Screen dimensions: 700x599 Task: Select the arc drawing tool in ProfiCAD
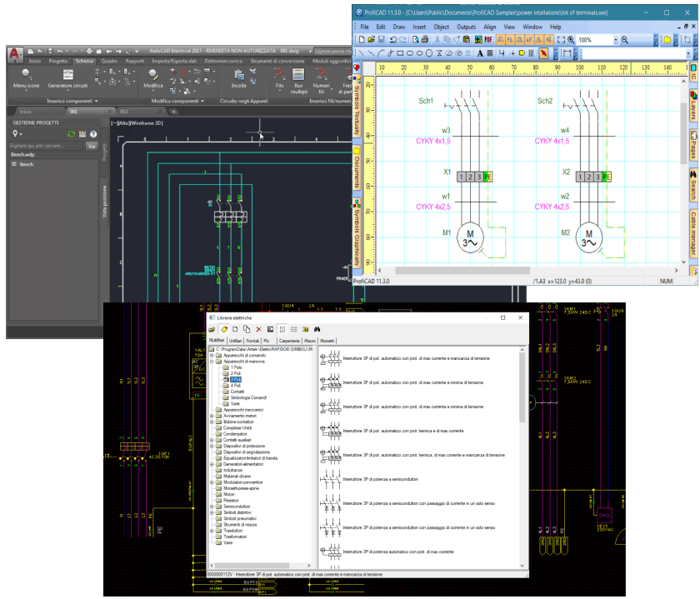[381, 53]
